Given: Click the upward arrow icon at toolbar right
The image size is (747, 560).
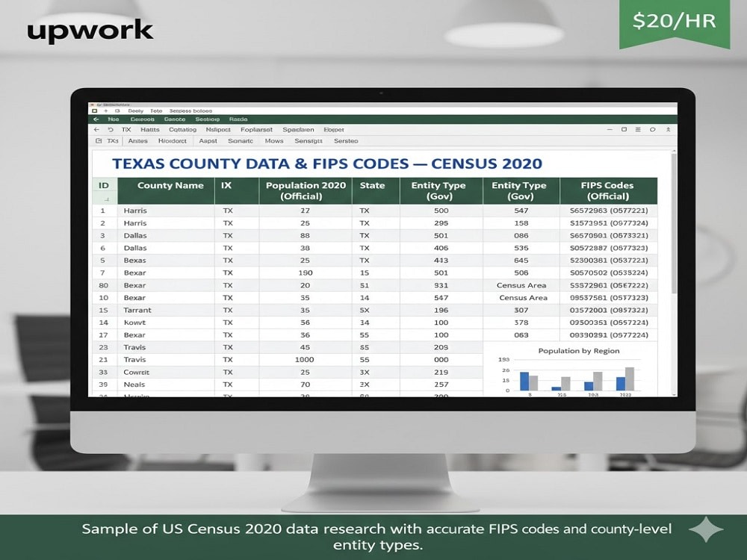Looking at the screenshot, I should [668, 129].
